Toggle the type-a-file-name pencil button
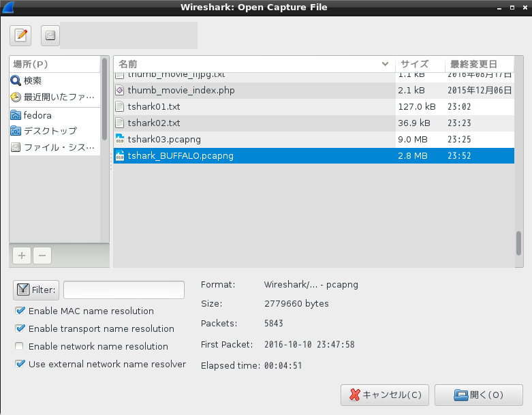The image size is (532, 415). tap(20, 35)
